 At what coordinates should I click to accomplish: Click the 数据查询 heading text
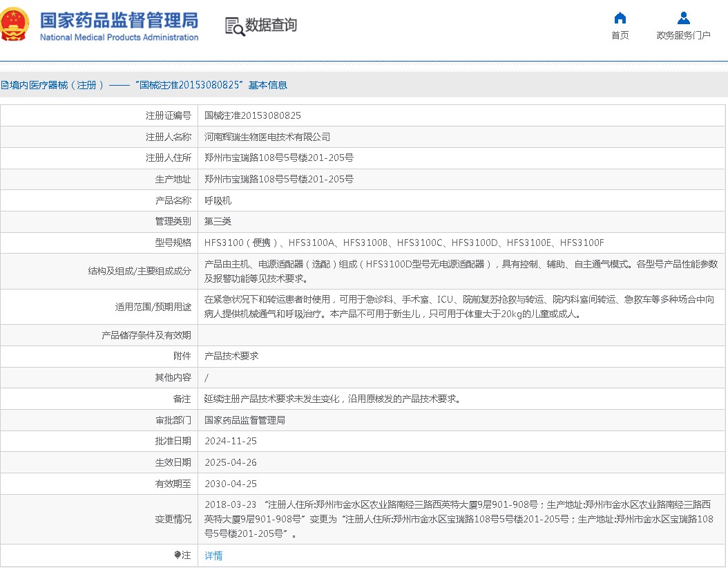click(x=271, y=26)
